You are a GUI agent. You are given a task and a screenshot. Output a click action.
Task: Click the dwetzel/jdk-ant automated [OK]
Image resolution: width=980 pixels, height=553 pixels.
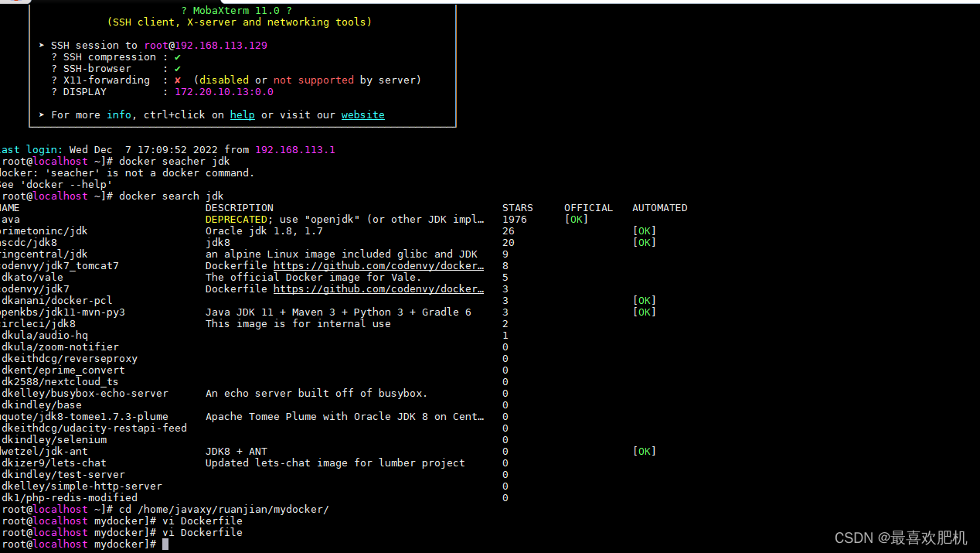coord(645,451)
